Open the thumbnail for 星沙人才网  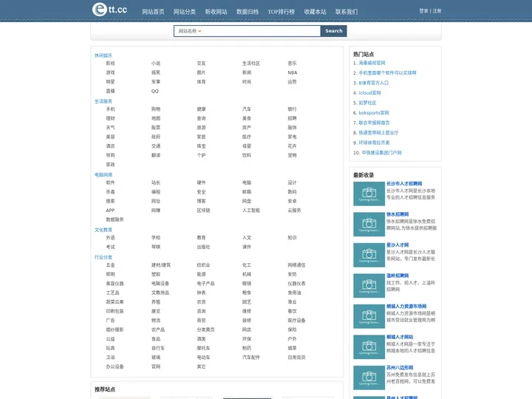point(369,255)
